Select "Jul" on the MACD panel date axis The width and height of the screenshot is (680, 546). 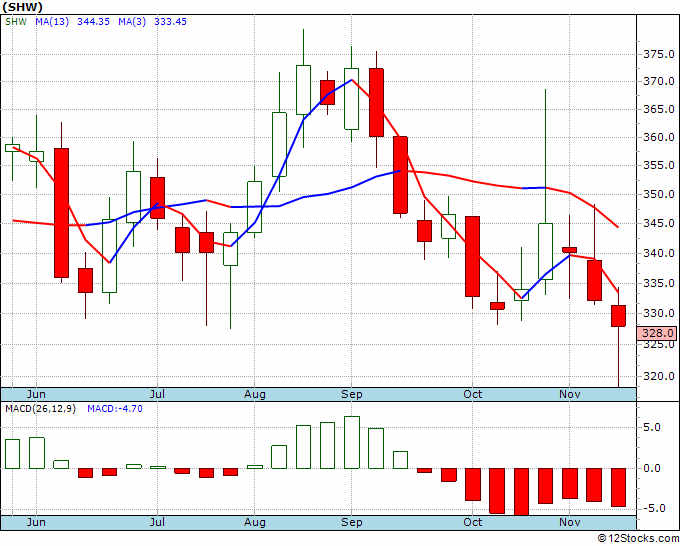(157, 522)
